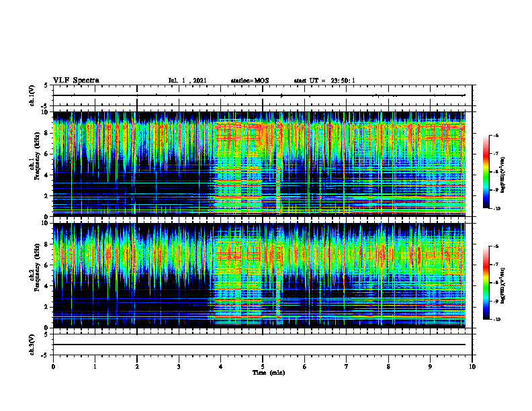Click time axis tick label '2'
The width and height of the screenshot is (532, 411).
pos(137,367)
